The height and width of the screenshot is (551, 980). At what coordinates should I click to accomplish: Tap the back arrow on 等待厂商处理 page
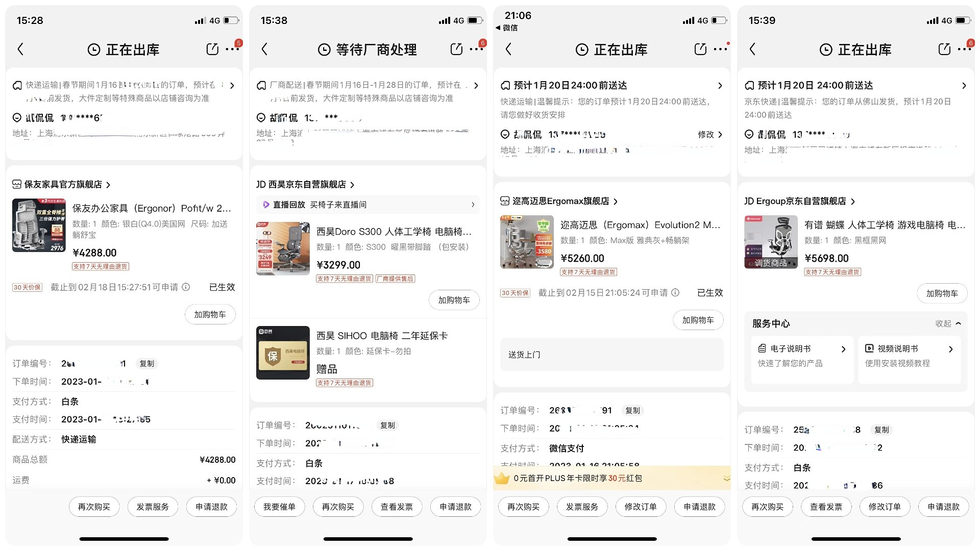point(264,49)
